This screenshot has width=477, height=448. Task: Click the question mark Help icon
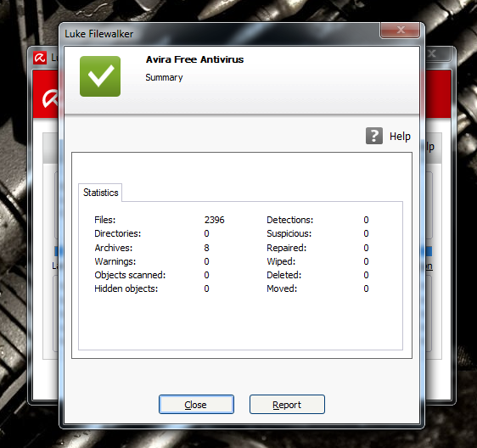pyautogui.click(x=373, y=136)
